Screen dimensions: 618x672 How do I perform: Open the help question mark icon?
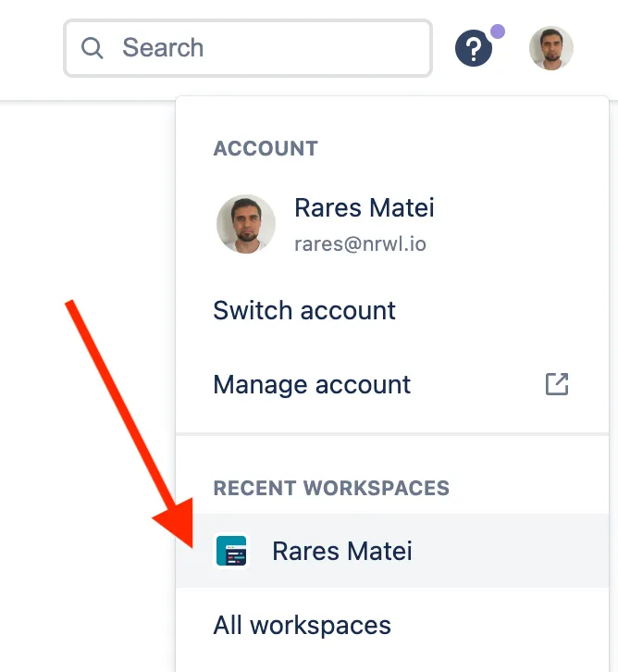tap(473, 48)
